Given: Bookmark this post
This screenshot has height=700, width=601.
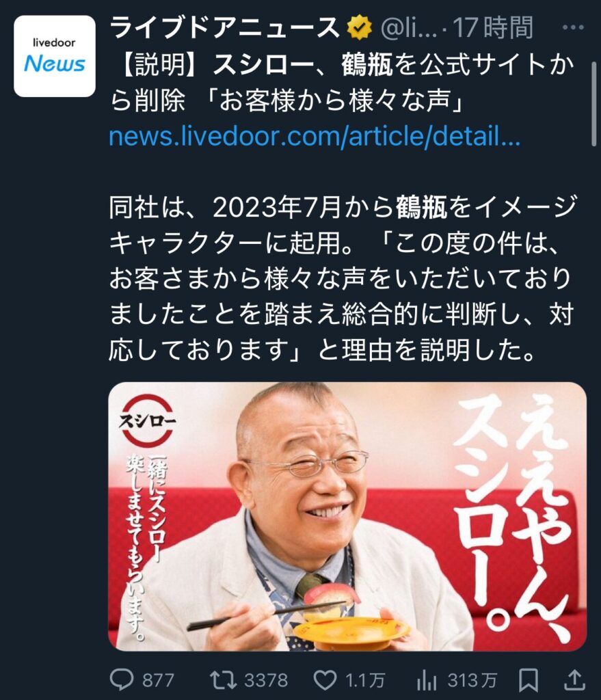Looking at the screenshot, I should pyautogui.click(x=529, y=680).
